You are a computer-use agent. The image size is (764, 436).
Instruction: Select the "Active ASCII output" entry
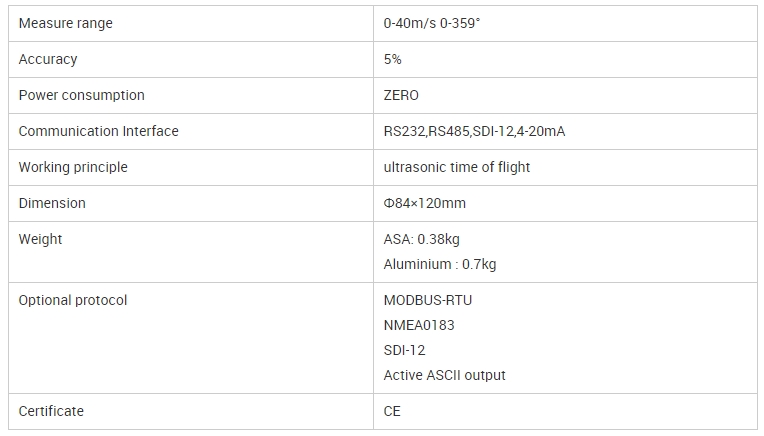[445, 375]
